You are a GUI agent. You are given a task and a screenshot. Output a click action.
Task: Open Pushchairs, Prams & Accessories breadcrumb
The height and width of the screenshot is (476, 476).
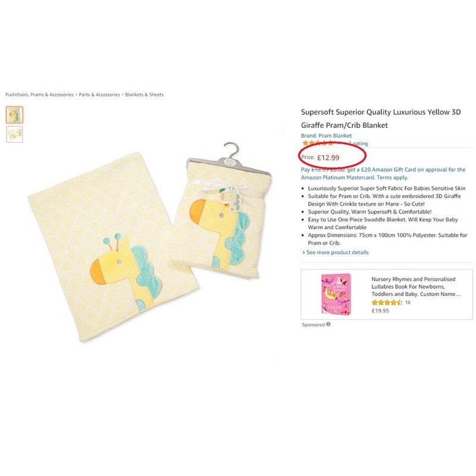[x=39, y=95]
